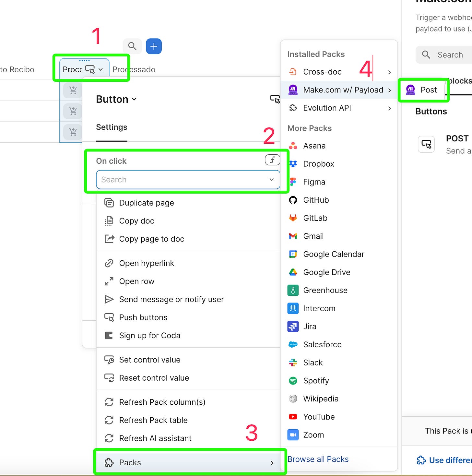The image size is (472, 476).
Task: Choose Open hyperlink action
Action: 188,263
